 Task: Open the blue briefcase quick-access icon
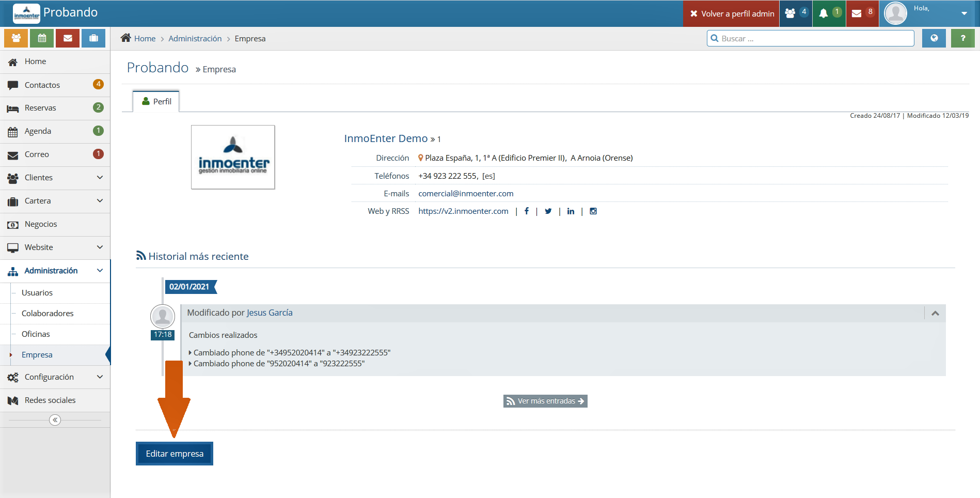click(x=93, y=38)
